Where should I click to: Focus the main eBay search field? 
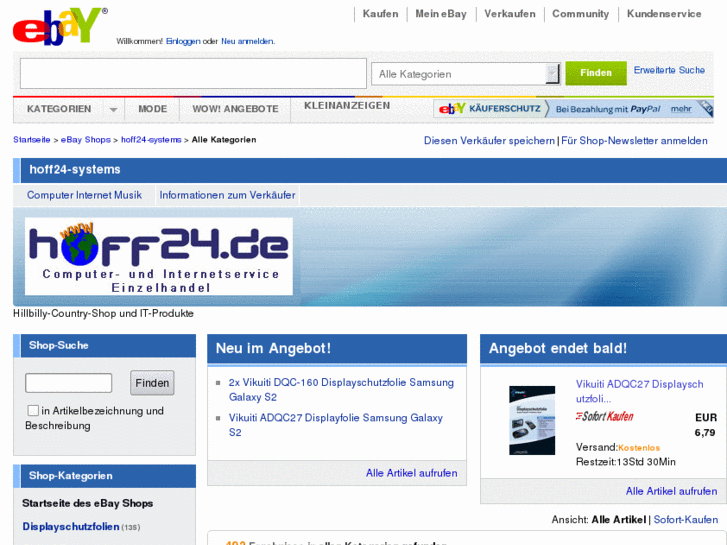(193, 73)
